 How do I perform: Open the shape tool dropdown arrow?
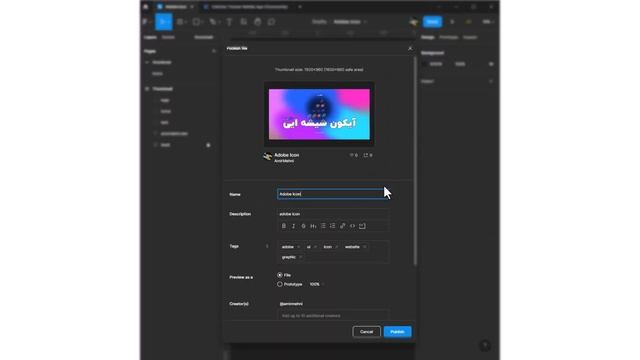[x=202, y=22]
